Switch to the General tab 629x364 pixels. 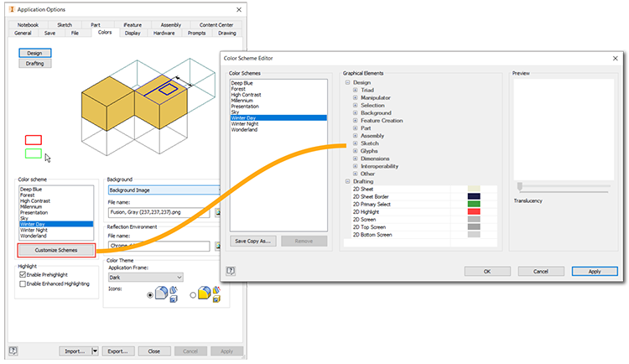(x=23, y=33)
